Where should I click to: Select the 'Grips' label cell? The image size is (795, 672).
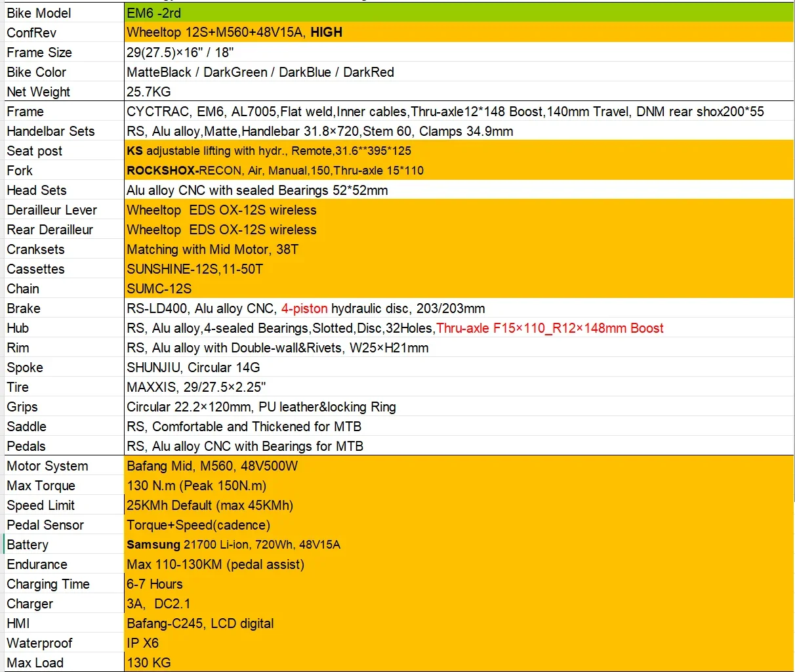click(63, 407)
